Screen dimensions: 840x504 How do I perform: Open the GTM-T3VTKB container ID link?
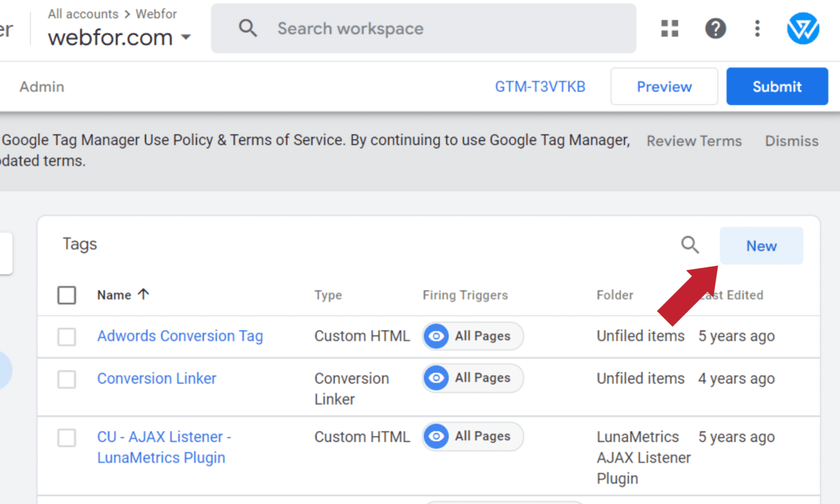(540, 86)
